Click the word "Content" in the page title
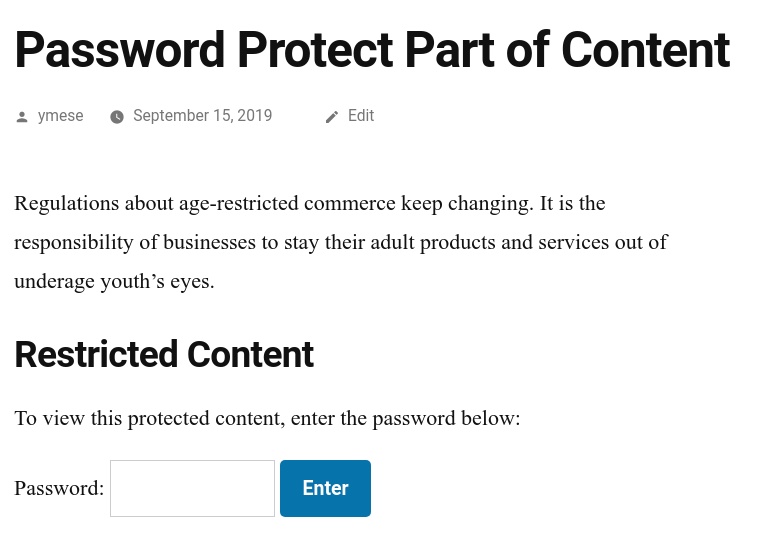 (x=645, y=50)
